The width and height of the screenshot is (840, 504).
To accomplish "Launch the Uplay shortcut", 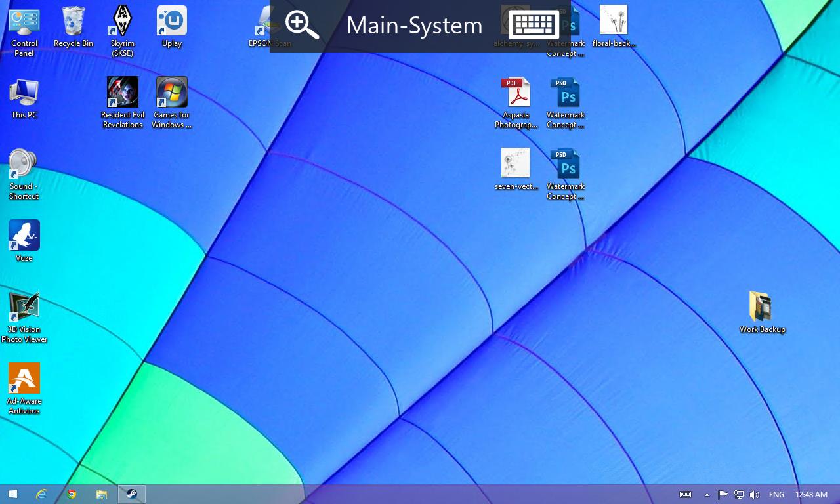I will pyautogui.click(x=172, y=27).
